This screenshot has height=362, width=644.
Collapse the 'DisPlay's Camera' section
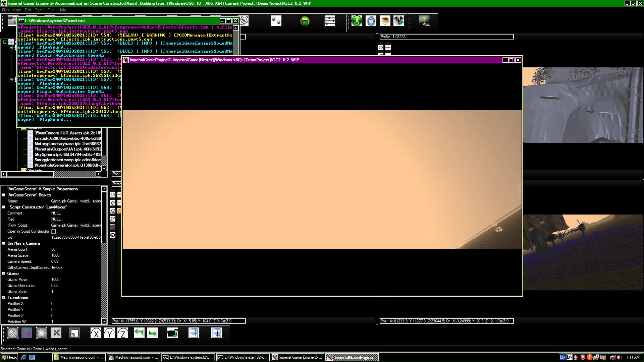(4, 243)
